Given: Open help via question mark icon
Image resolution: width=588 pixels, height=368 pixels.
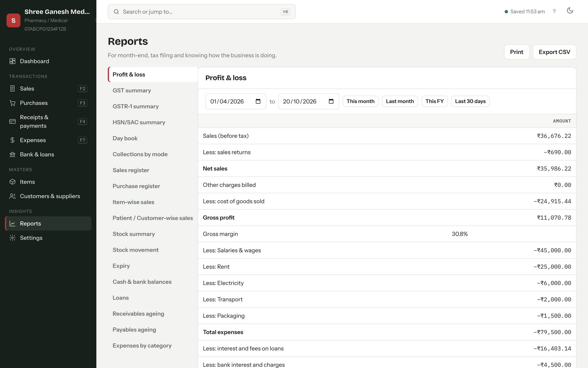Looking at the screenshot, I should pyautogui.click(x=554, y=11).
